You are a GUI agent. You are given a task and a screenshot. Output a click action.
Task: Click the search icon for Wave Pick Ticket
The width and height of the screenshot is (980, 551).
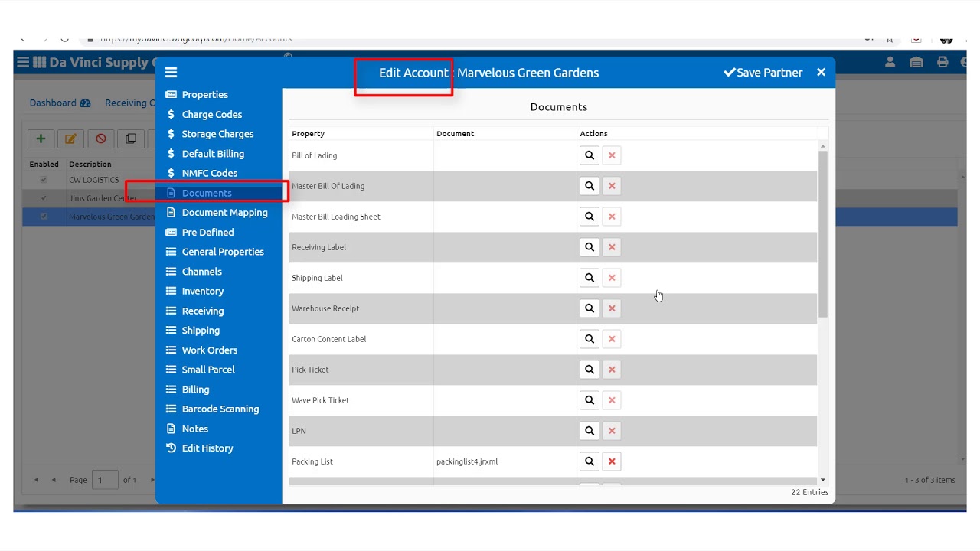click(x=590, y=400)
